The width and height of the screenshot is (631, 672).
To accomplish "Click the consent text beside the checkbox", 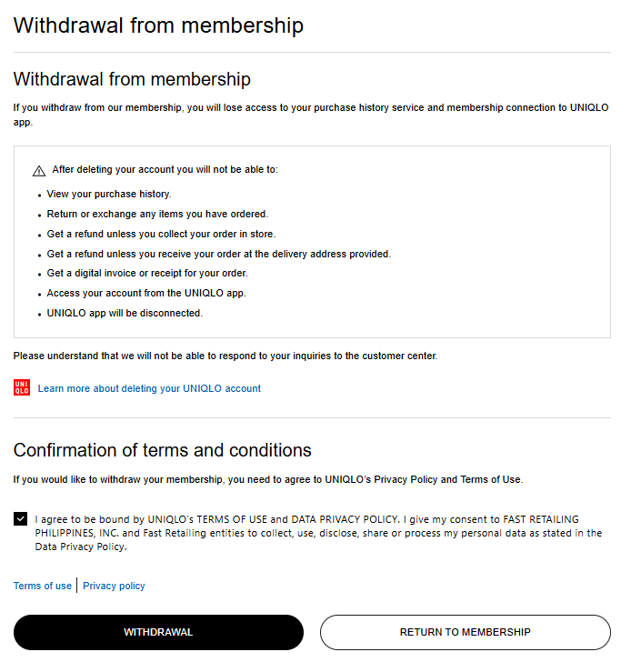I will (318, 533).
